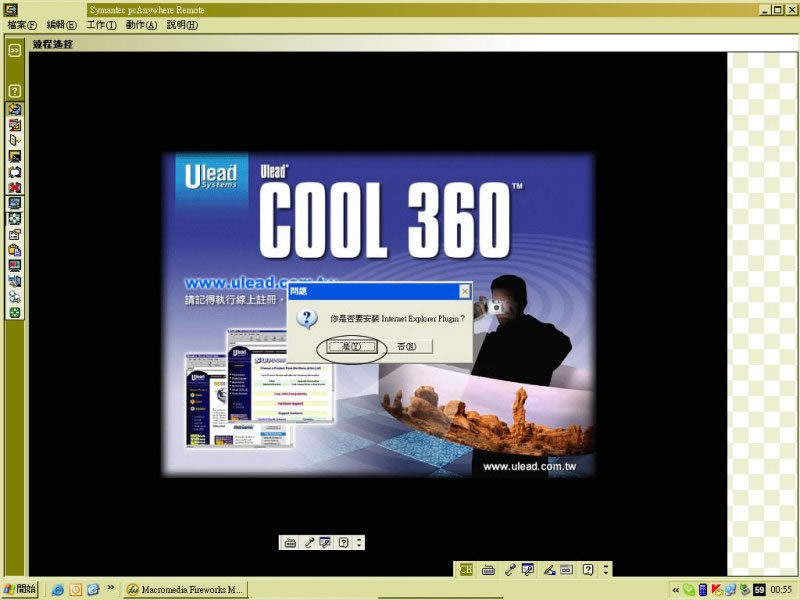Click the two-computers transfer icon in left toolbar
The image size is (800, 600).
15,281
